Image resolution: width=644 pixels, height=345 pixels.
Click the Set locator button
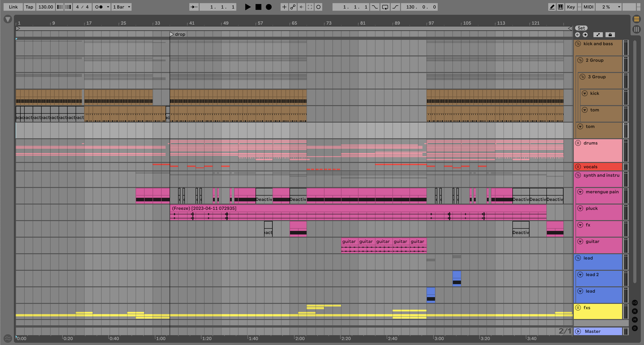point(581,28)
